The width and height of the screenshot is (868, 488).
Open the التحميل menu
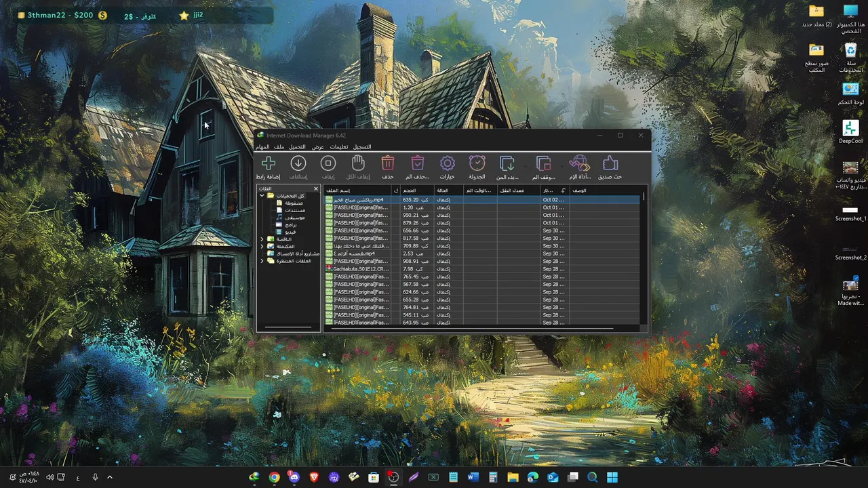coord(297,147)
